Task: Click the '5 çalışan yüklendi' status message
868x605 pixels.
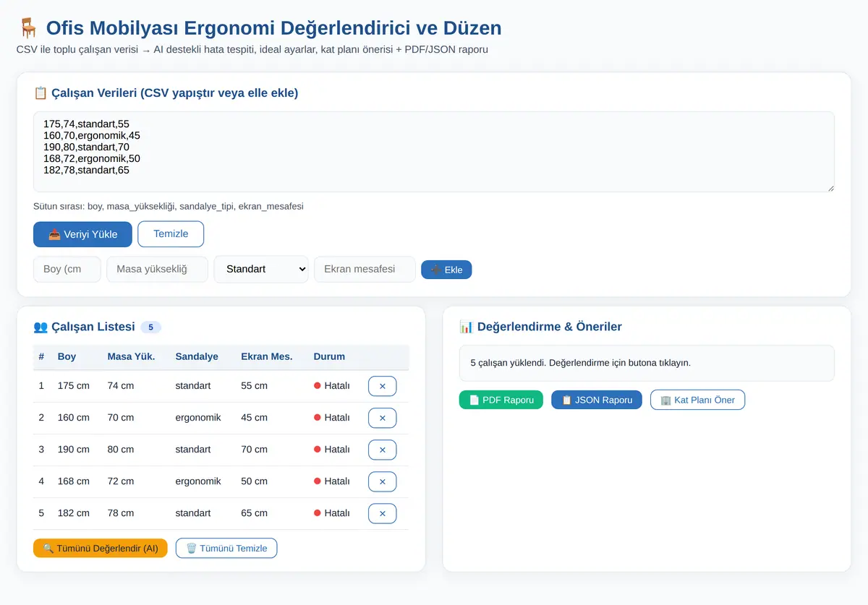Action: (x=581, y=363)
